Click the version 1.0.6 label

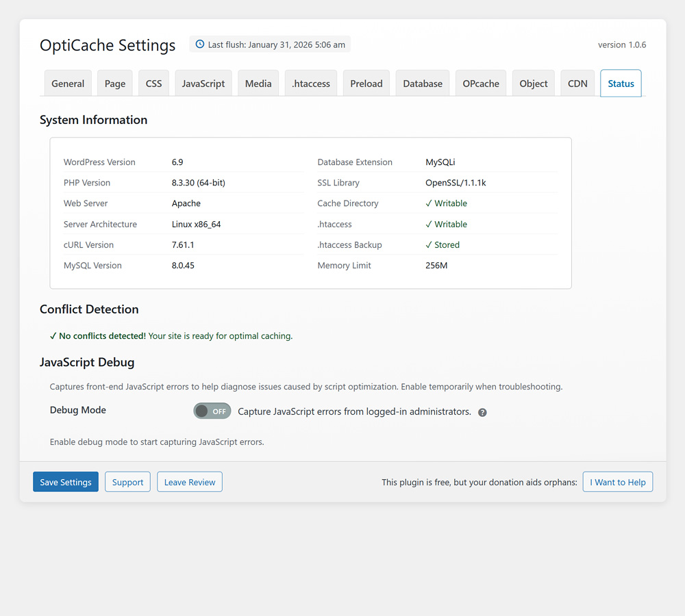622,44
